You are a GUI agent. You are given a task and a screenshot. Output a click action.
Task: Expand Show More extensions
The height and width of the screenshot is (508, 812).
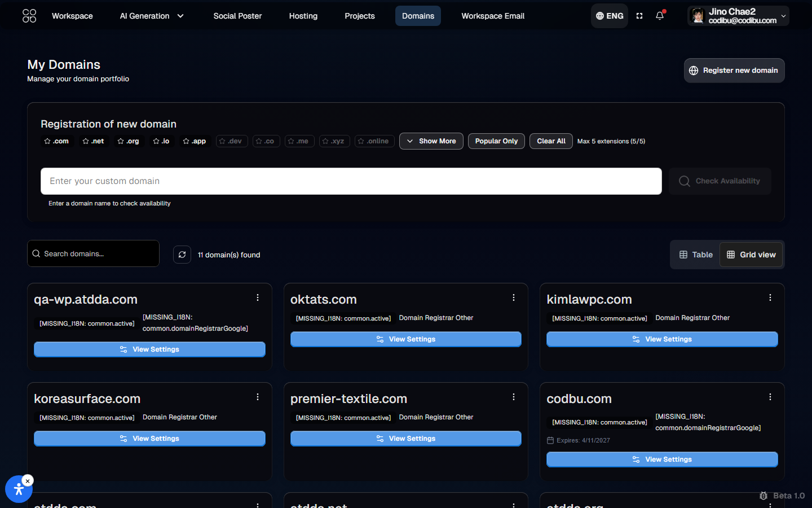pos(431,141)
